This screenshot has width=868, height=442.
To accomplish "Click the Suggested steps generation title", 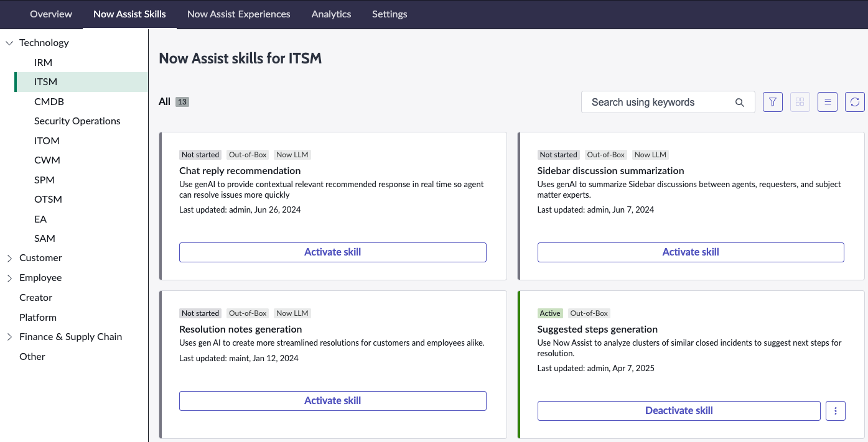I will [597, 329].
